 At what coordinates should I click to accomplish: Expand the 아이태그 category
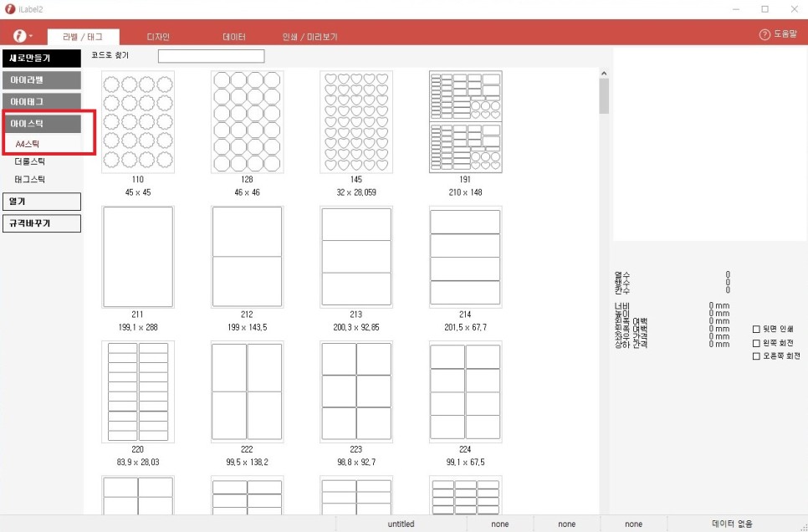pos(42,102)
